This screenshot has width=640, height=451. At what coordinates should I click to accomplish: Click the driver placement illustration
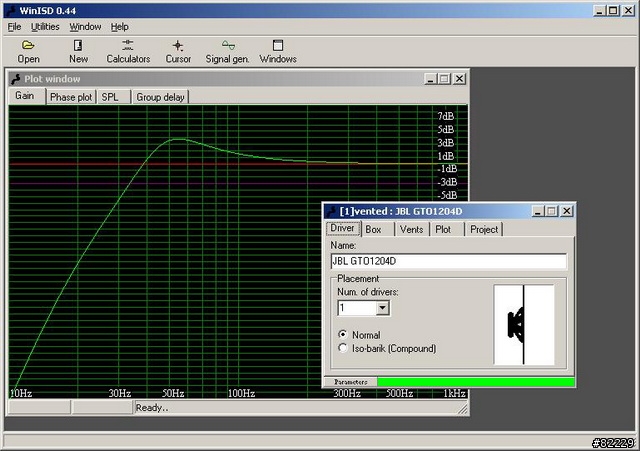pos(524,324)
